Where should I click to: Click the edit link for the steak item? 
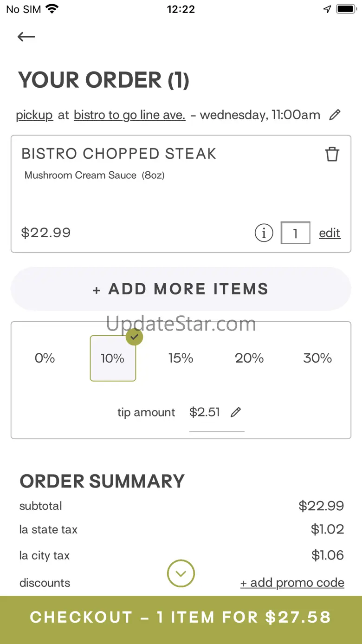(x=330, y=233)
